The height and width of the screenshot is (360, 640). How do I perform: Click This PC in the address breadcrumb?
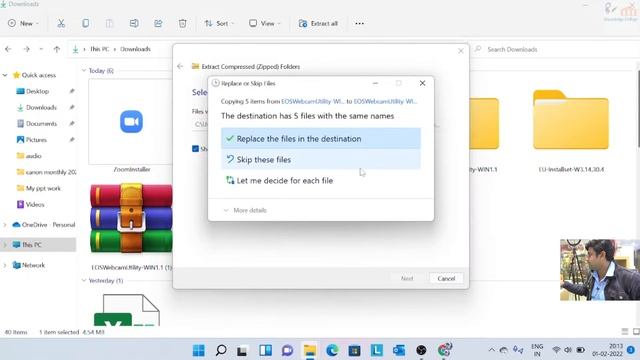(x=100, y=49)
